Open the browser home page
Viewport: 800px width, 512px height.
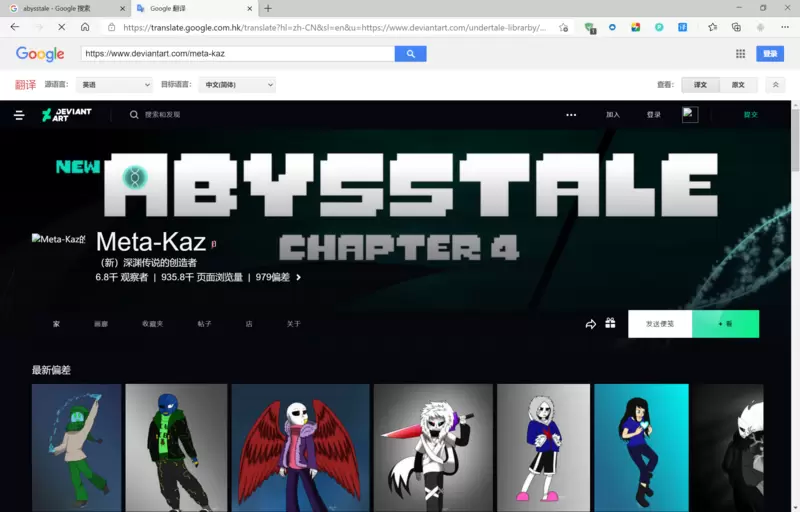[85, 27]
